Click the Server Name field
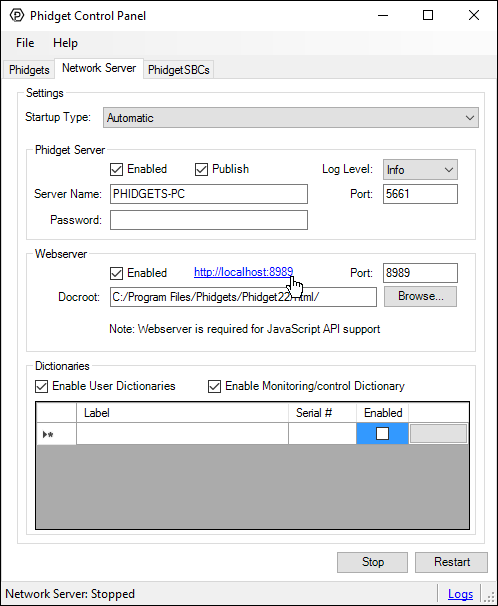 tap(209, 194)
